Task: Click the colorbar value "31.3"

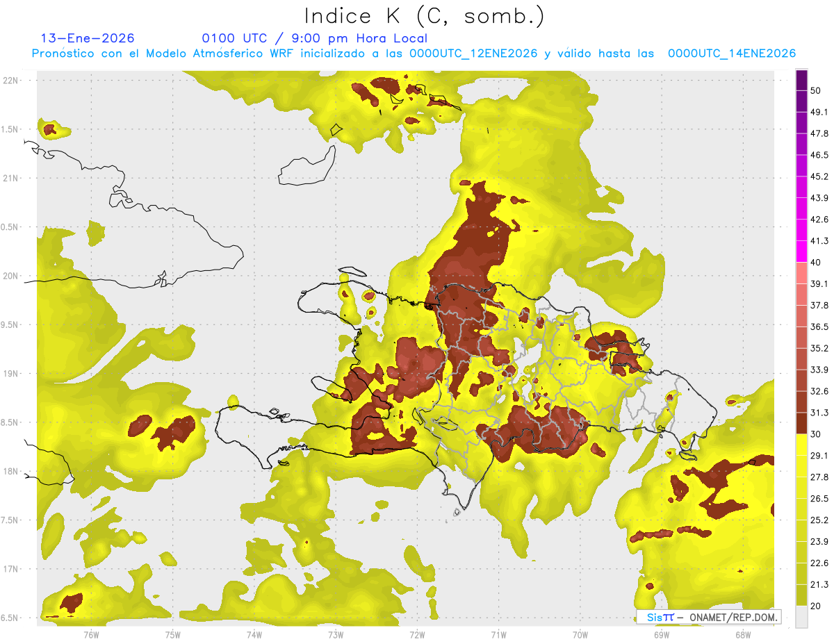Action: point(819,413)
